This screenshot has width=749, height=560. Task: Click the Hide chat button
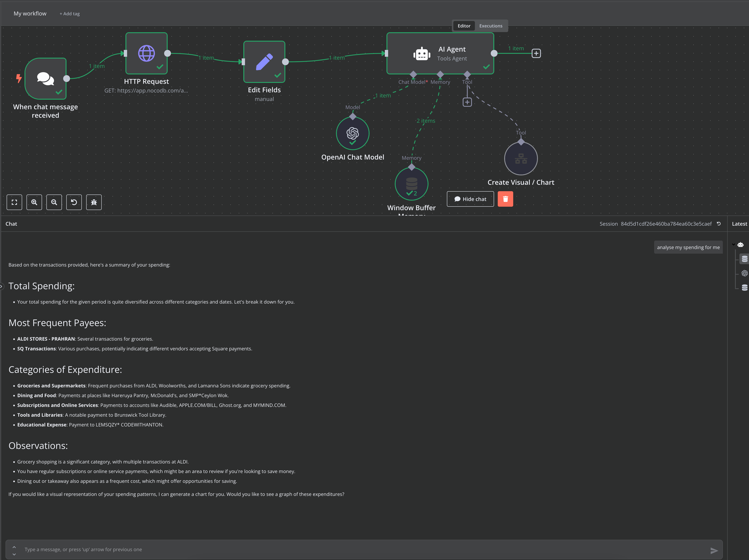(x=470, y=199)
